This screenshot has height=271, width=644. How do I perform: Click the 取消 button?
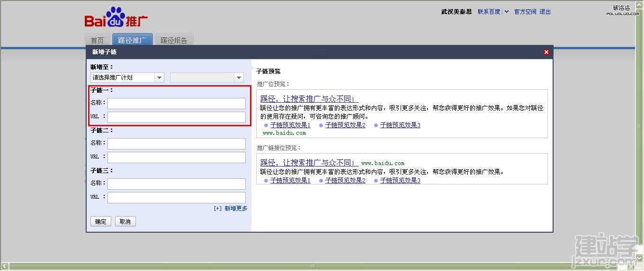click(125, 221)
